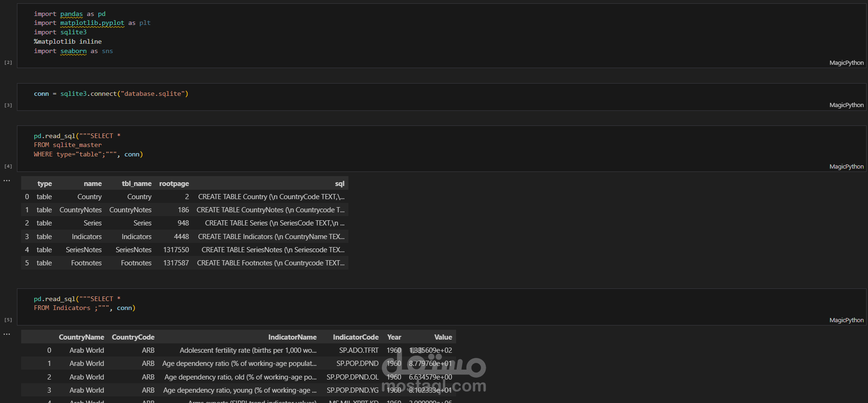Click indicator code SP.ADO.TFRT
The width and height of the screenshot is (868, 403).
[x=359, y=350]
